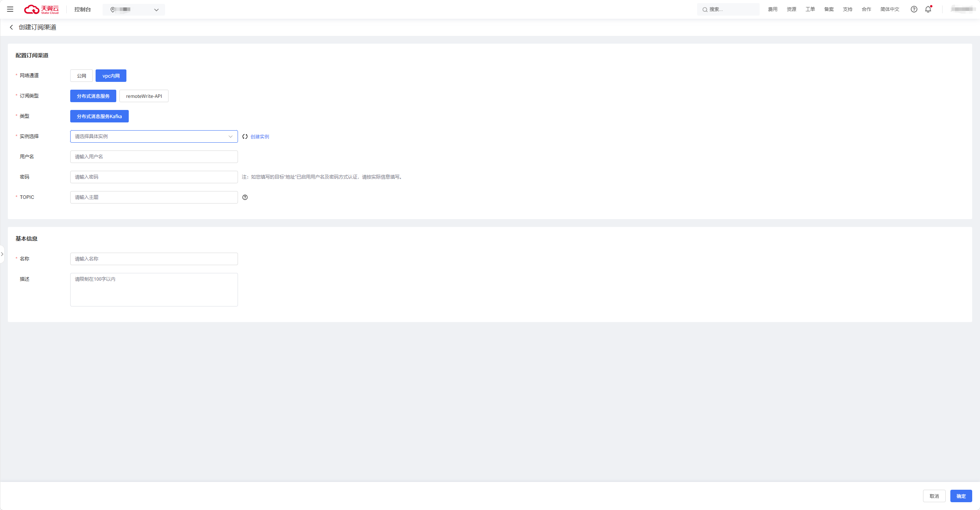Refresh the instance list icon
The image size is (980, 510).
pyautogui.click(x=245, y=136)
